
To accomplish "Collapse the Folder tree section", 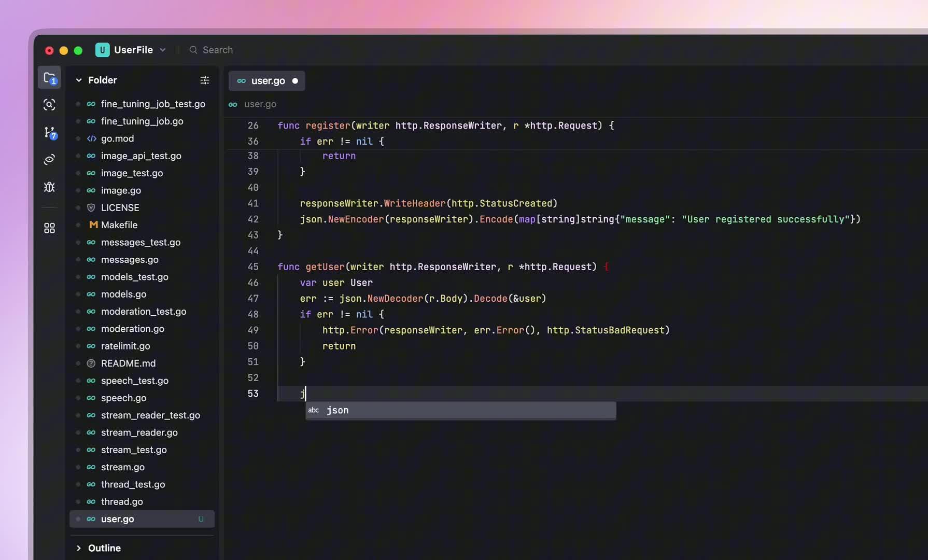I will pos(79,80).
